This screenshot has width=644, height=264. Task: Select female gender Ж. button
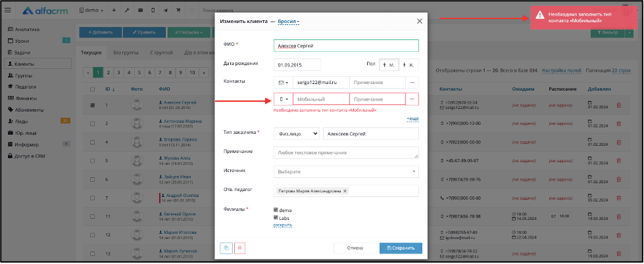point(409,65)
